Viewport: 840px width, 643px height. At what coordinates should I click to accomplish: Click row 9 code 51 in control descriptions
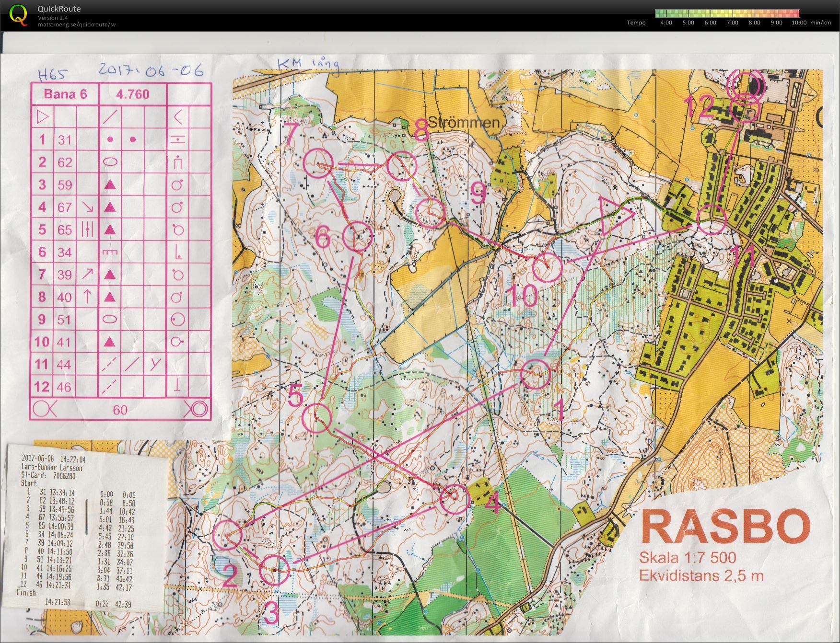point(65,320)
